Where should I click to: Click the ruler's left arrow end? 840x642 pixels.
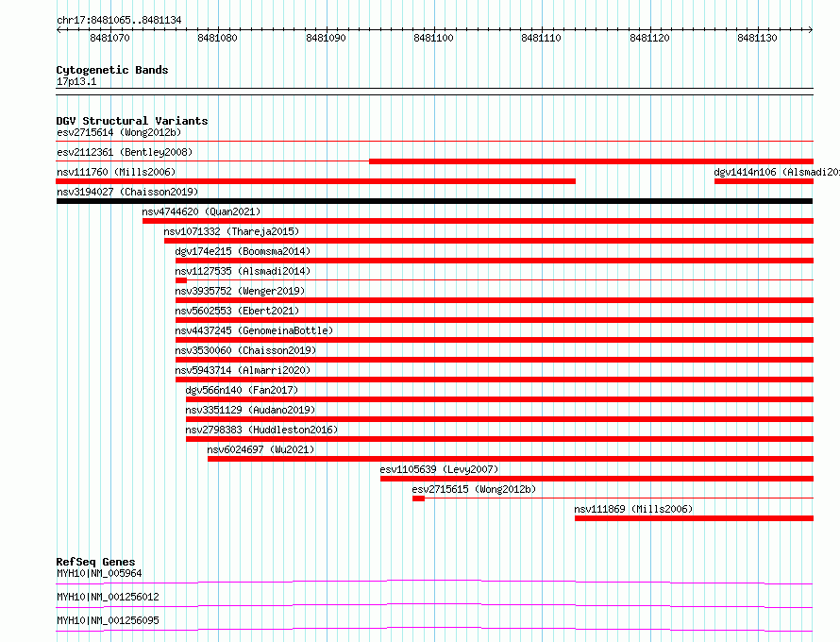coord(59,29)
